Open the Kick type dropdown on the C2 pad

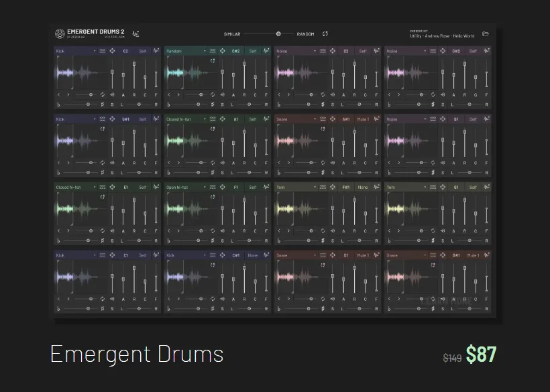tap(76, 51)
